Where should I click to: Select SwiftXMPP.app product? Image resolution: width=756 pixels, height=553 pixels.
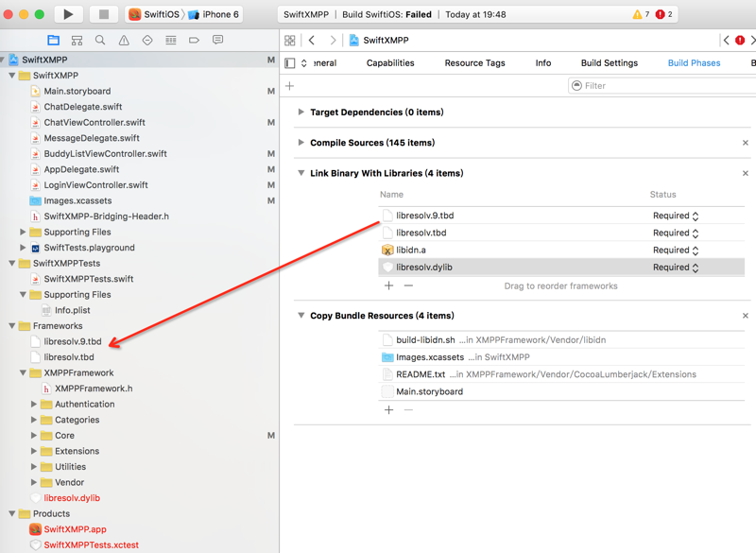(75, 529)
